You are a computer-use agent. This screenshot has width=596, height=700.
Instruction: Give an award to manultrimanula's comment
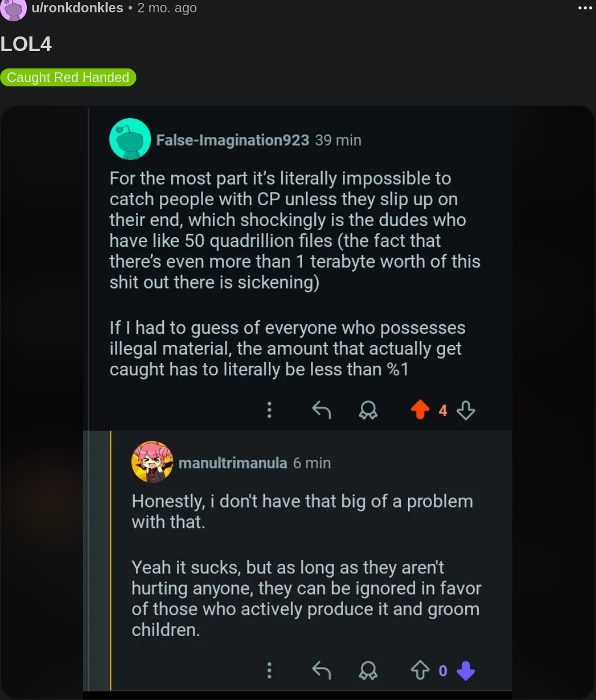(368, 670)
